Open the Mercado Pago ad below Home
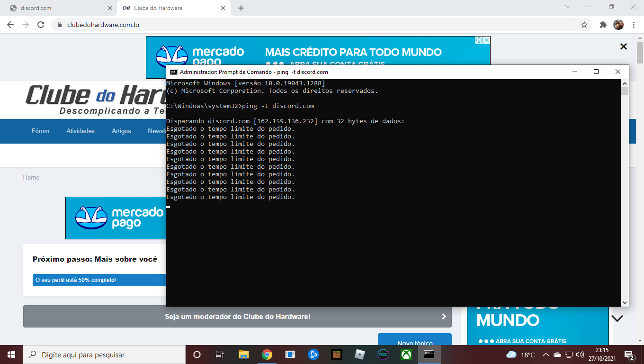The width and height of the screenshot is (644, 364). (x=116, y=218)
